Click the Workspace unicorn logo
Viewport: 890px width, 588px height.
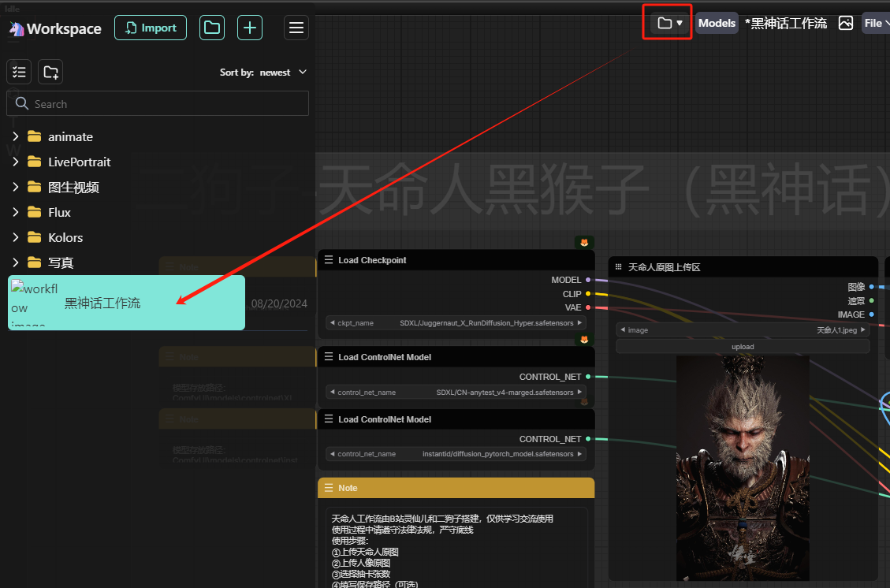click(x=17, y=28)
